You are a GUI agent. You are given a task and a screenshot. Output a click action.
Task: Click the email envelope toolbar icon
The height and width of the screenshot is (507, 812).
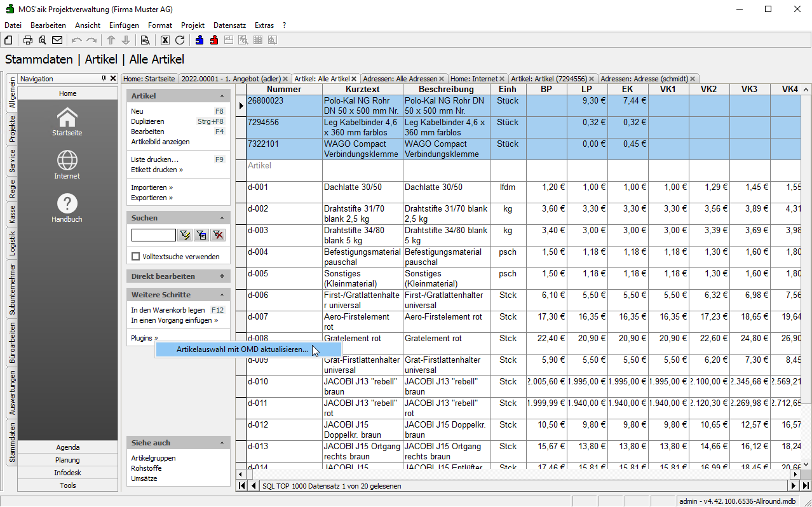(x=57, y=40)
